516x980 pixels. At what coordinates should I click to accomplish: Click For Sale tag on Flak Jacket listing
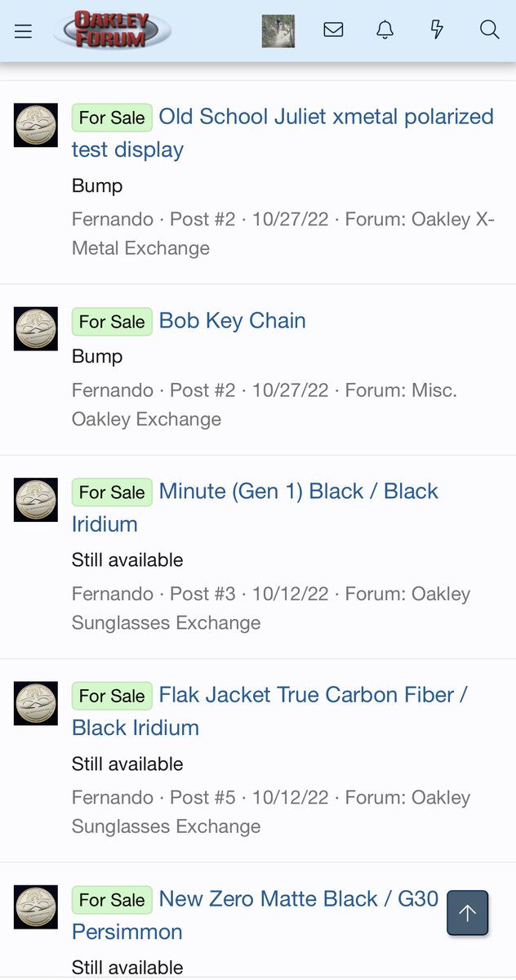click(112, 696)
